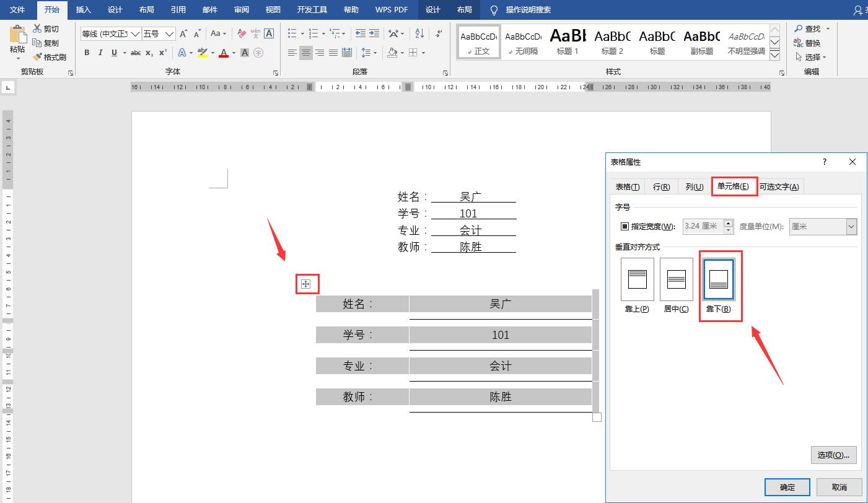Apply character border using the A border icon
This screenshot has height=503, width=868.
pos(268,33)
